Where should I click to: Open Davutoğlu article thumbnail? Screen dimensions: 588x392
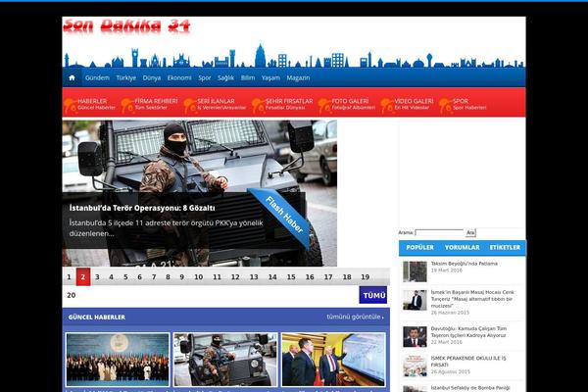(415, 336)
